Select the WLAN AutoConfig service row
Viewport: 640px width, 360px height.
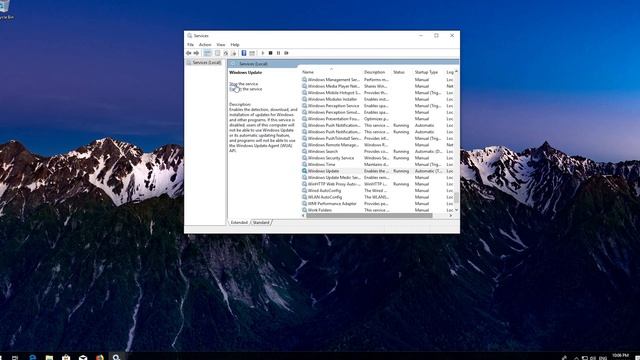point(378,197)
